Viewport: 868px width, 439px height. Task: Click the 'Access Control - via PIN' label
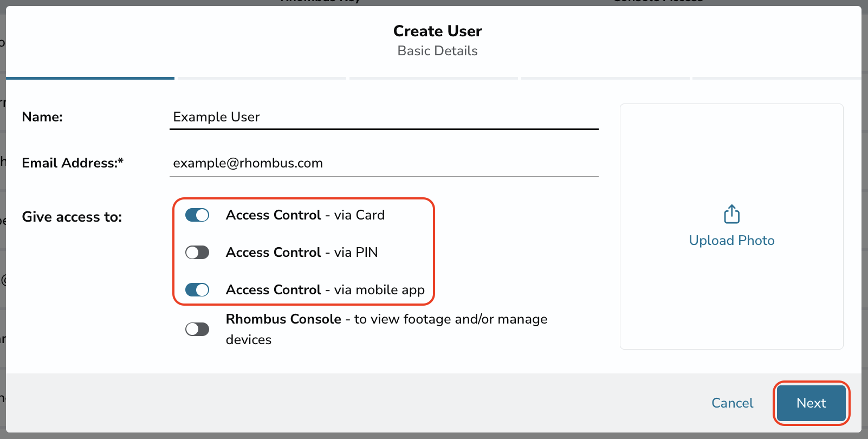302,253
